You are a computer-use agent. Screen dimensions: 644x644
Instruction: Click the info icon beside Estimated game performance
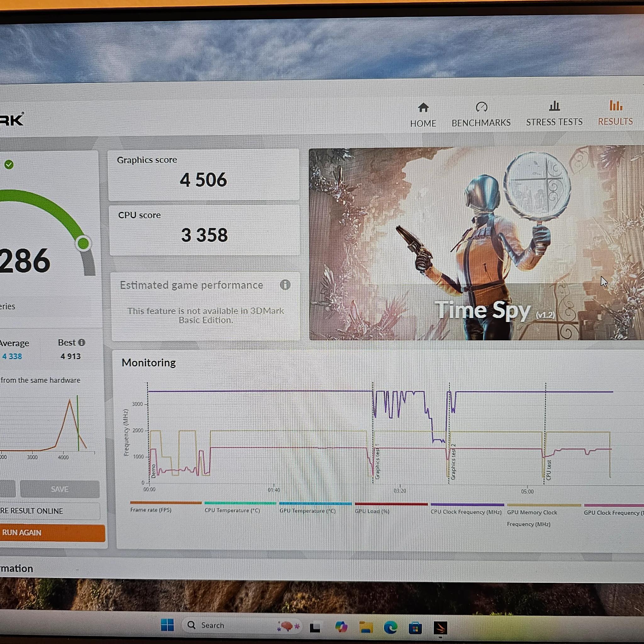tap(285, 285)
